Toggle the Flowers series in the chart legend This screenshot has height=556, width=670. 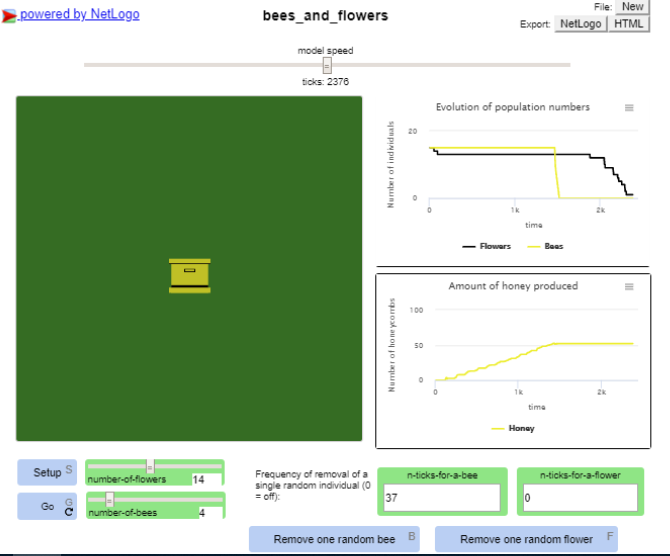tap(487, 246)
